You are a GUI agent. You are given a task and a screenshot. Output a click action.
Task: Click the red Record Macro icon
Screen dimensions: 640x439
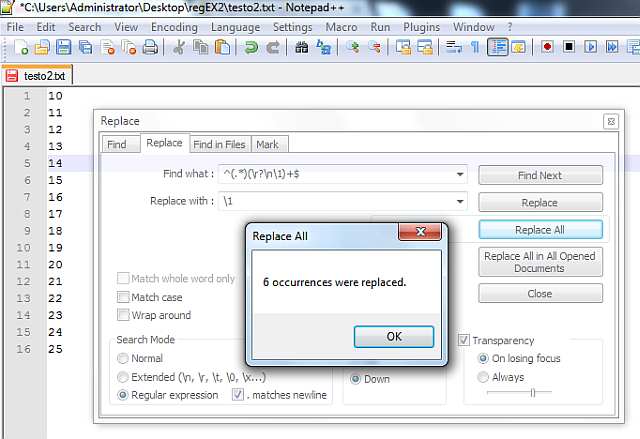pos(547,47)
